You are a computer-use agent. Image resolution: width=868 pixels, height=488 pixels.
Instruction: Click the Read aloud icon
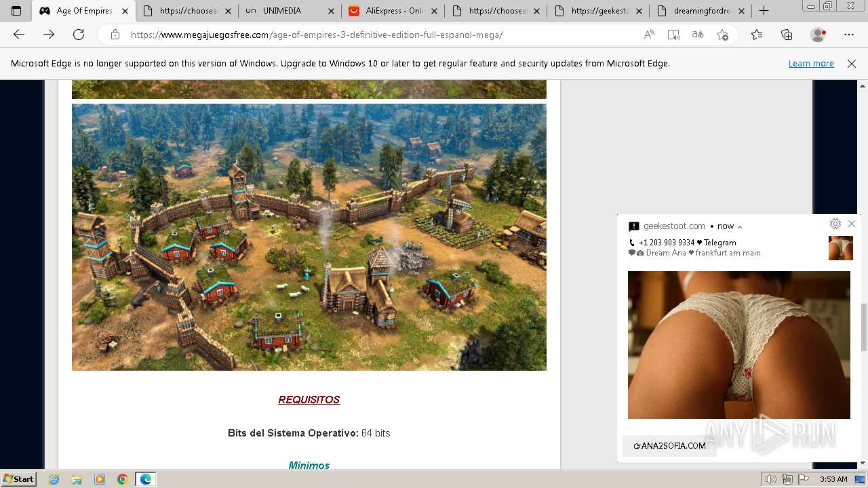coord(649,35)
